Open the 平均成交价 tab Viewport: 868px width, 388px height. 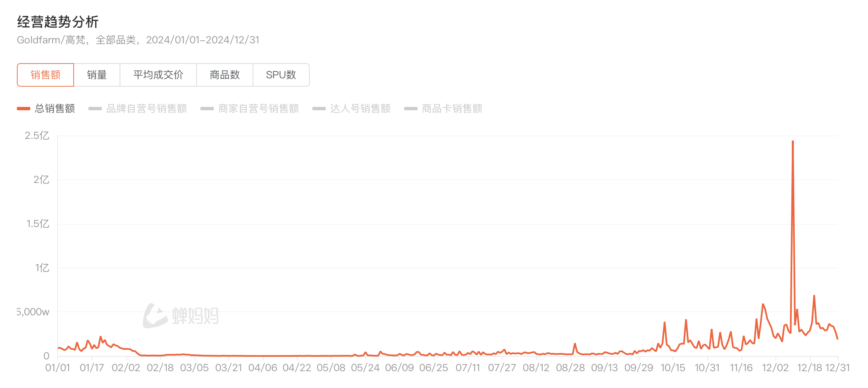tap(158, 75)
